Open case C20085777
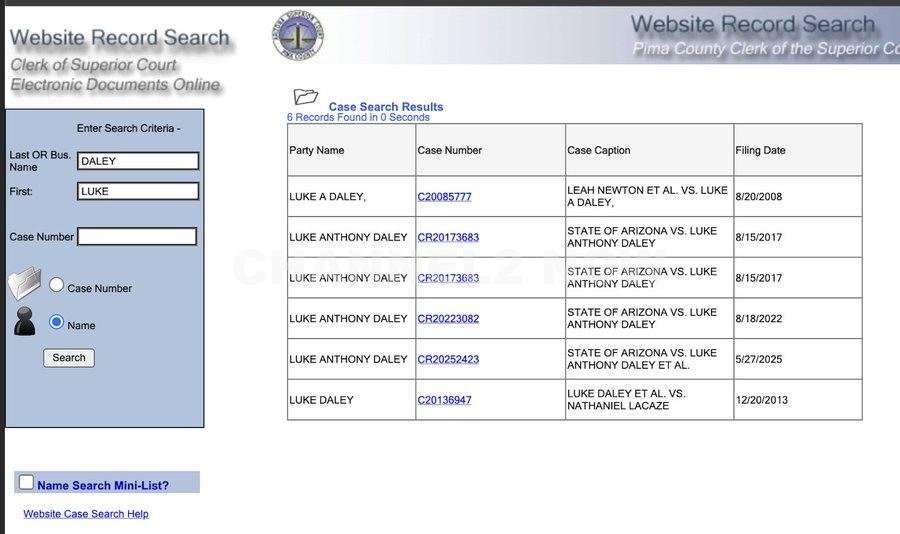This screenshot has height=534, width=900. (x=444, y=196)
